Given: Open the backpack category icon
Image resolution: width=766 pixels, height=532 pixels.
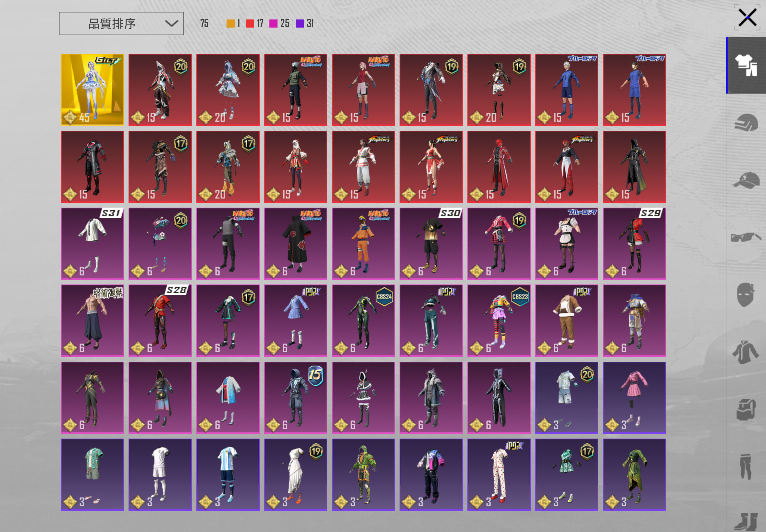Looking at the screenshot, I should [746, 409].
